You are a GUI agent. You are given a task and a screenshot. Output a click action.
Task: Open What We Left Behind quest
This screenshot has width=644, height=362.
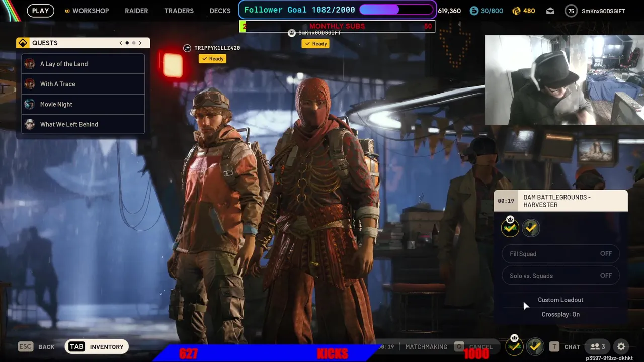83,124
